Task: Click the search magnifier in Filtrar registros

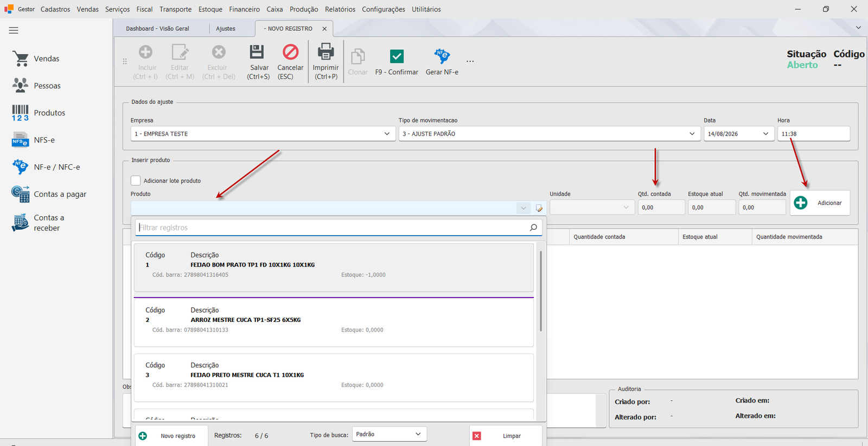Action: pyautogui.click(x=533, y=228)
